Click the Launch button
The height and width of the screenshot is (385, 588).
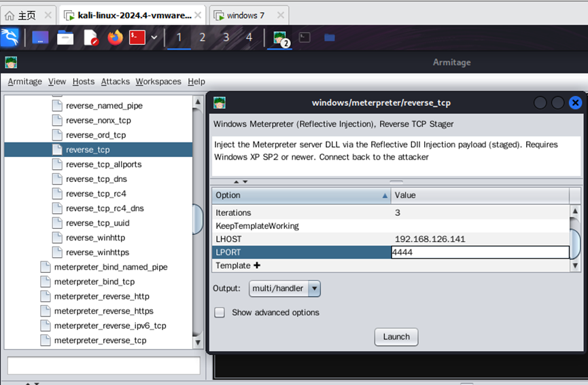[x=396, y=337]
